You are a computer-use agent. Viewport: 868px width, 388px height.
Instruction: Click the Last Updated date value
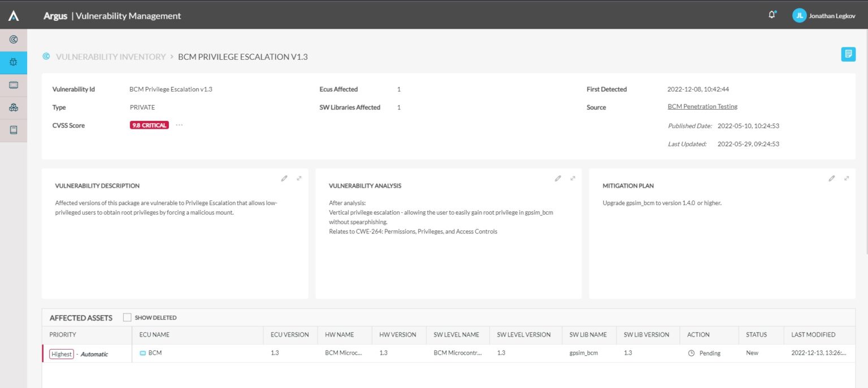coord(748,144)
